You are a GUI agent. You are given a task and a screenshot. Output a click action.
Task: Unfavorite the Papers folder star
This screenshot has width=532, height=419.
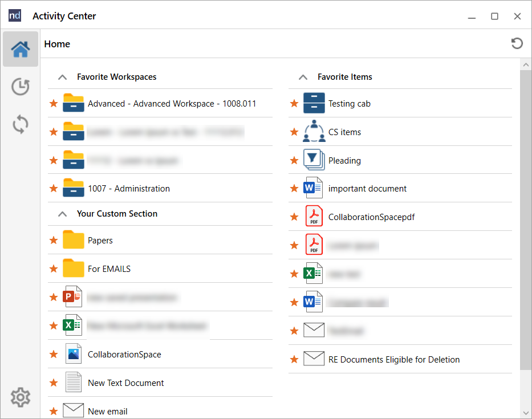point(53,240)
